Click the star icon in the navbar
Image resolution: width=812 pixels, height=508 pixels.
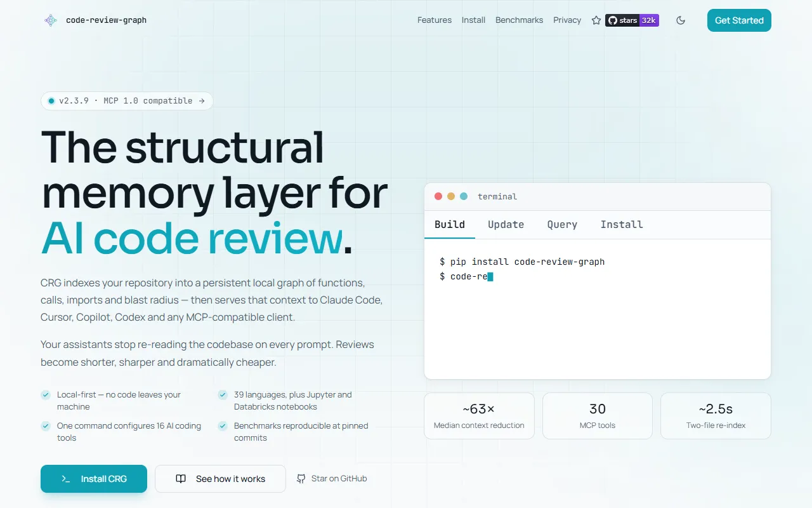coord(596,20)
